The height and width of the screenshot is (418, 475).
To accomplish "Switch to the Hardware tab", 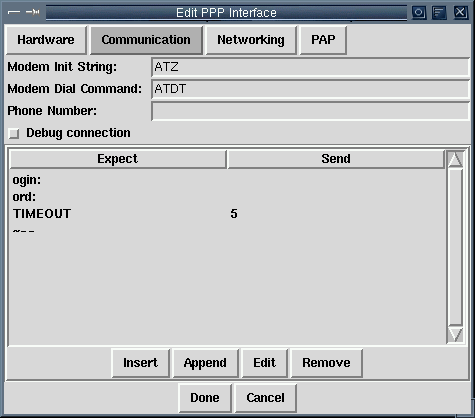I will pyautogui.click(x=46, y=40).
